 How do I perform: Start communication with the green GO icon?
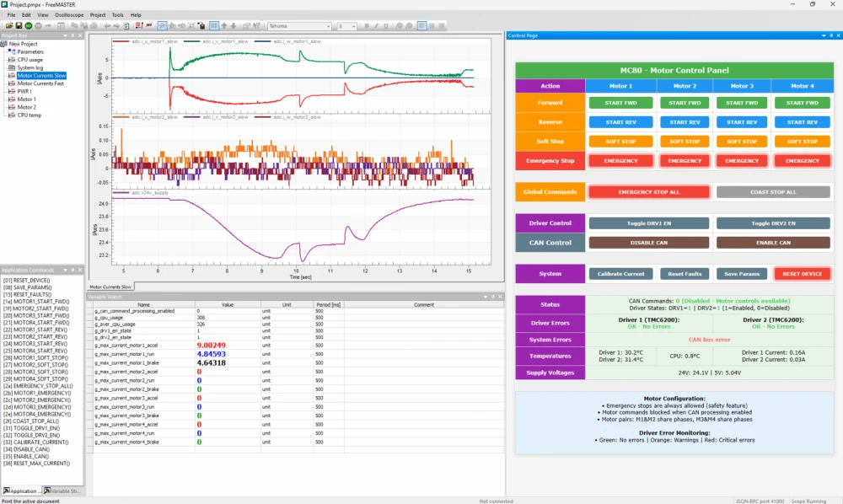(x=28, y=25)
